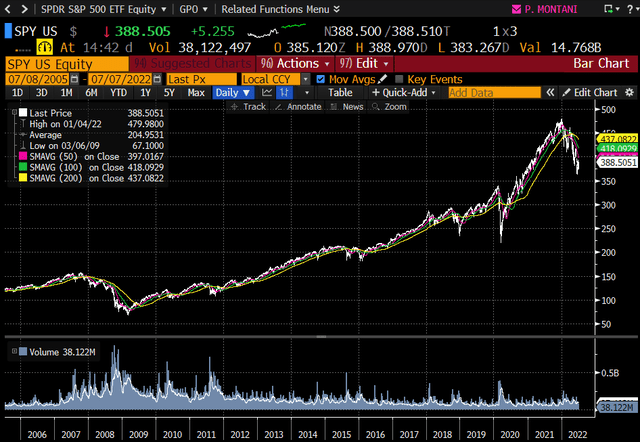Click the pink SMAVG (50) color swatch
The image size is (640, 442).
click(23, 156)
